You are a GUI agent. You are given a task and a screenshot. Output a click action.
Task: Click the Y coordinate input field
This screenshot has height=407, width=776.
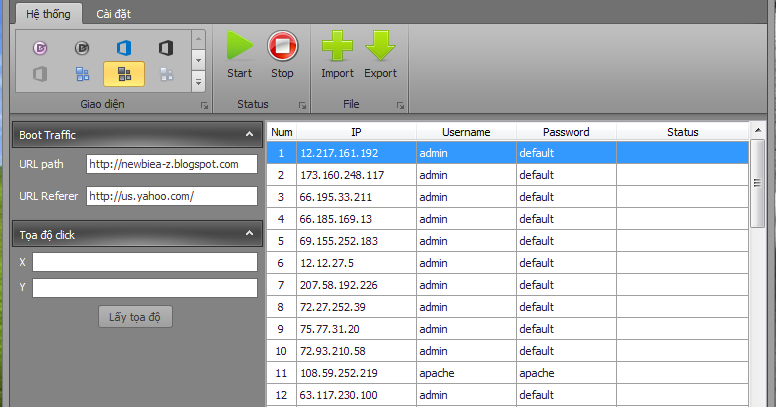(x=145, y=287)
